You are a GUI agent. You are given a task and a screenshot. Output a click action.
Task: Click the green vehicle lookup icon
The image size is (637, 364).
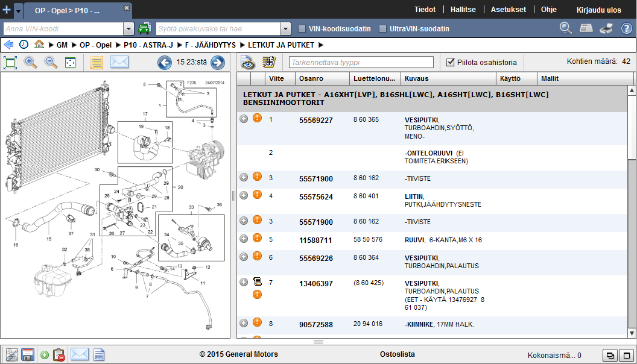145,28
